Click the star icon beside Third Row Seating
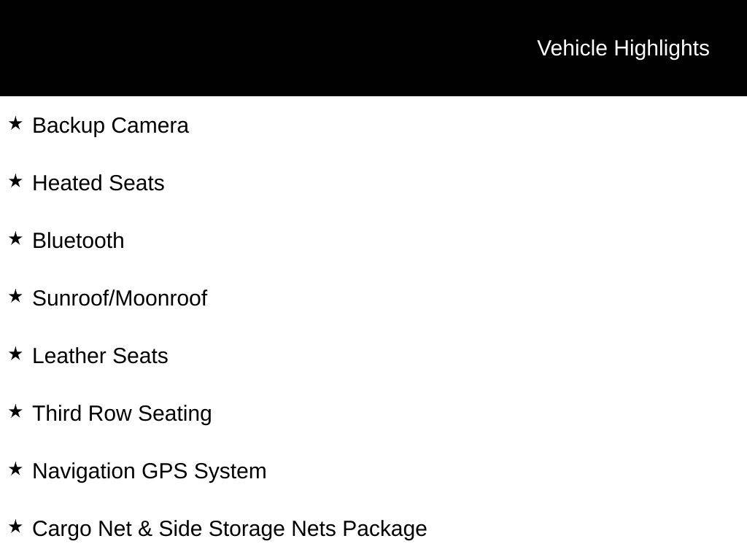 tap(15, 412)
